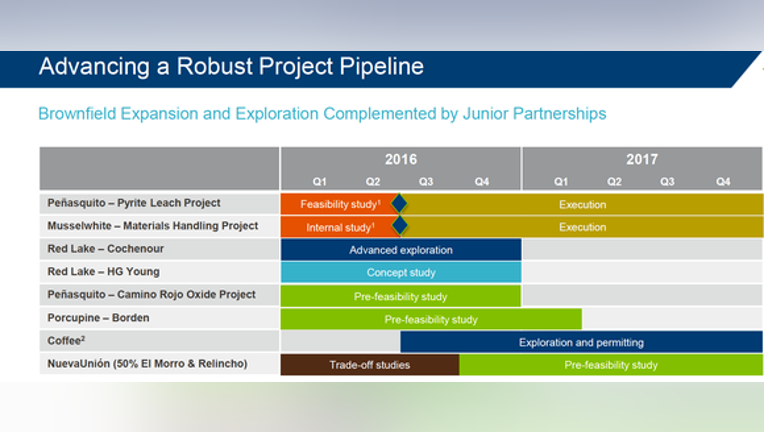Click Q4 under 2016
This screenshot has width=764, height=432.
[481, 182]
